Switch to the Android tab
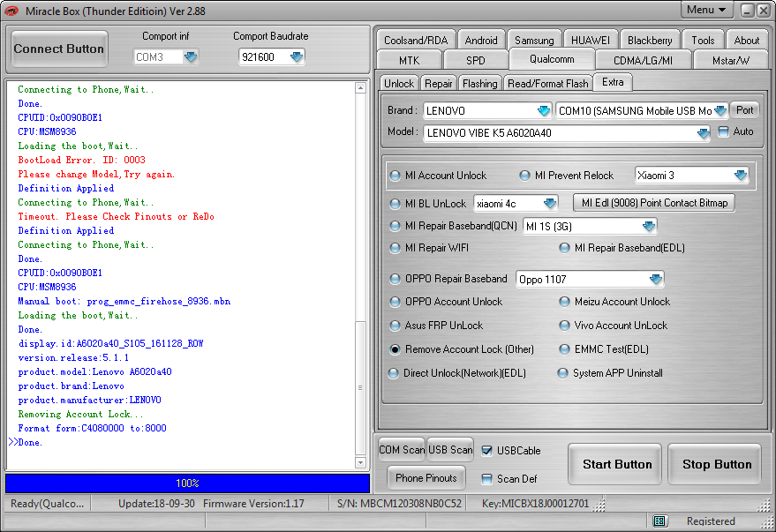 coord(481,40)
